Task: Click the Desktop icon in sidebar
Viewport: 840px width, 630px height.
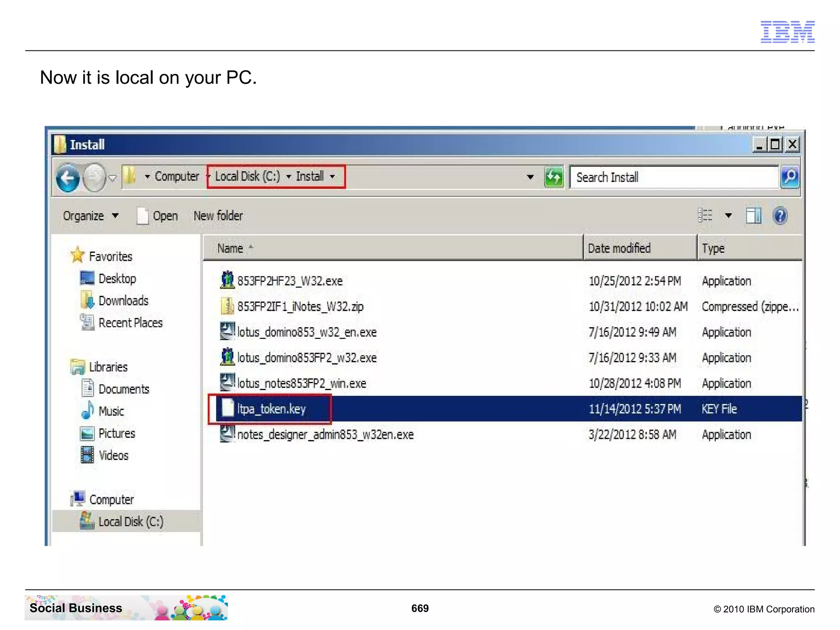Action: pyautogui.click(x=87, y=278)
